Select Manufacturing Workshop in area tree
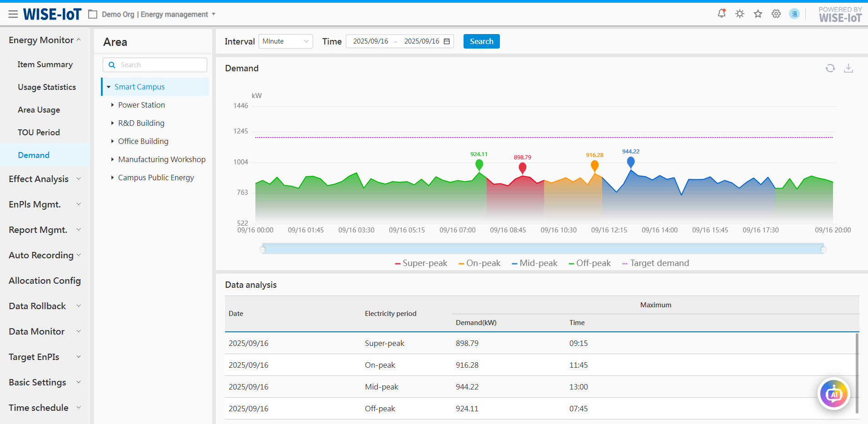The image size is (868, 424). tap(161, 159)
